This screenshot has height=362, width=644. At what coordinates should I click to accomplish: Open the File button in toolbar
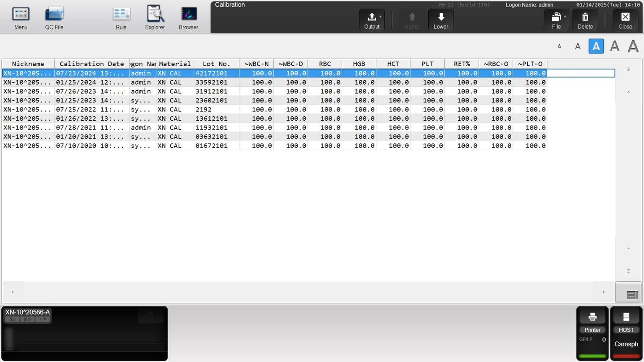tap(556, 20)
